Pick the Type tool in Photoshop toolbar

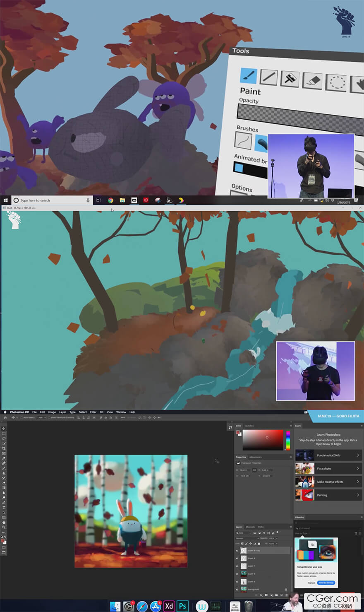point(4,508)
